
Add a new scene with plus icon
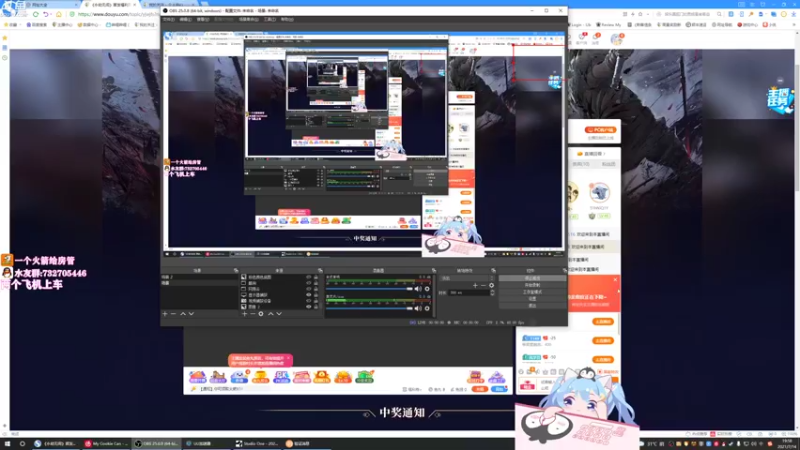pos(165,314)
